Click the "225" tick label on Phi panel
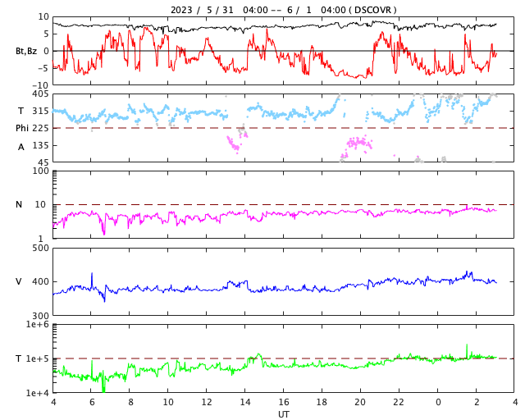This screenshot has width=525, height=420. (40, 128)
